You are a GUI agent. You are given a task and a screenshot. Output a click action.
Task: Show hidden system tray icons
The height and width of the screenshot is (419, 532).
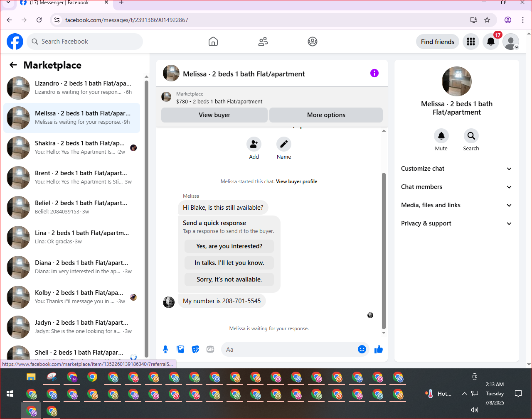(465, 394)
